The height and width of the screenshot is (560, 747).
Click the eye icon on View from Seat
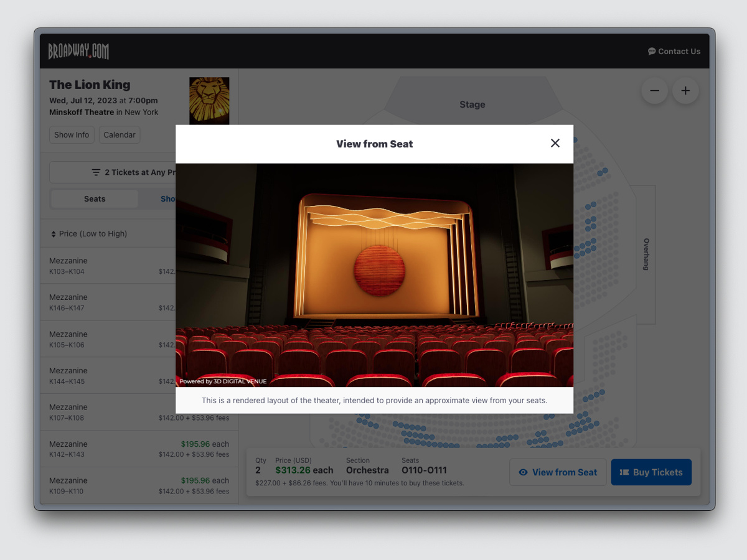point(524,472)
